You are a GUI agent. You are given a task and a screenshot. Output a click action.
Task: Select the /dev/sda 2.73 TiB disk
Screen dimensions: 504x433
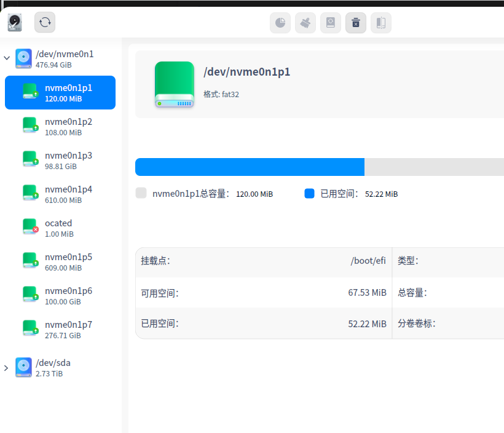click(x=61, y=368)
